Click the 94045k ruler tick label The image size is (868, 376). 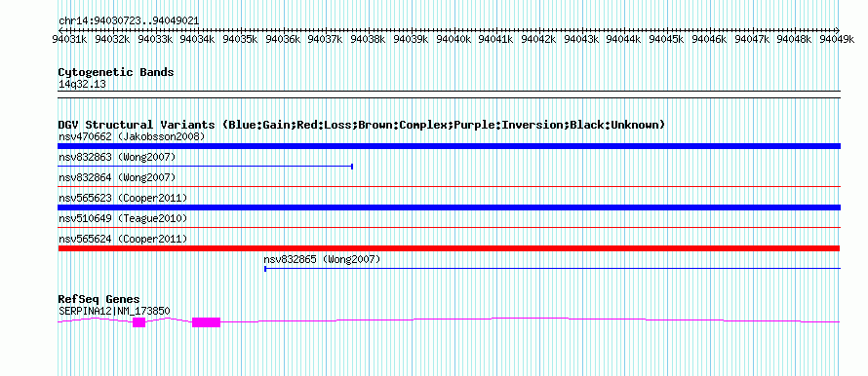(666, 39)
